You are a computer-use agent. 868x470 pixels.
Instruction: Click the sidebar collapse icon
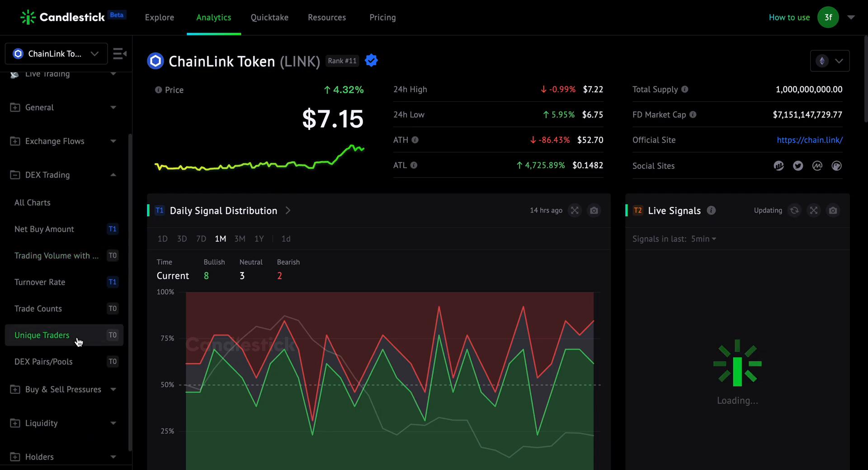(119, 54)
